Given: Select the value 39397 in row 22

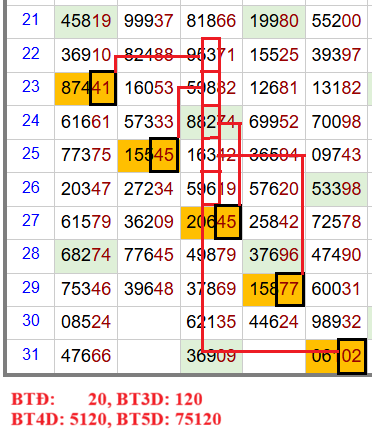Looking at the screenshot, I should point(336,55).
